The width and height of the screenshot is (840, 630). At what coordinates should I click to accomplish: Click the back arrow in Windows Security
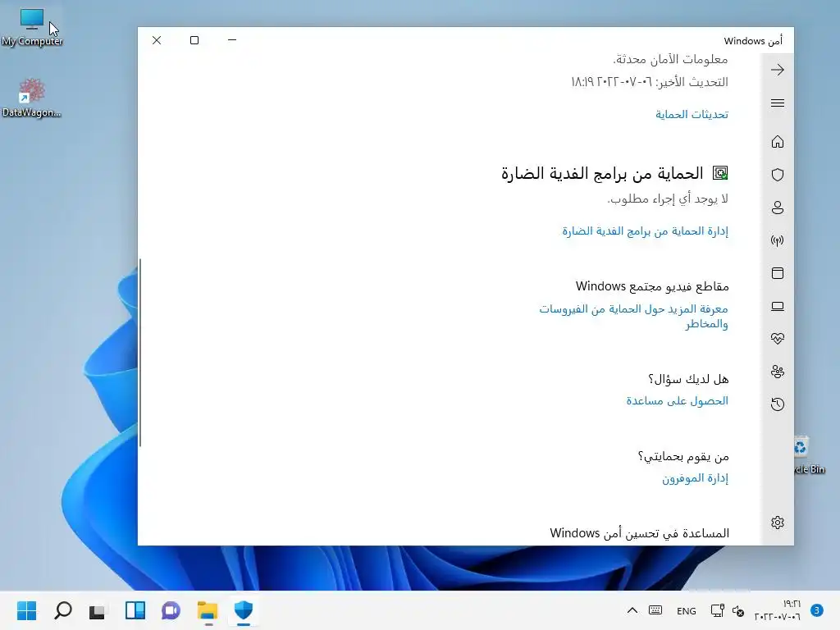[x=778, y=70]
